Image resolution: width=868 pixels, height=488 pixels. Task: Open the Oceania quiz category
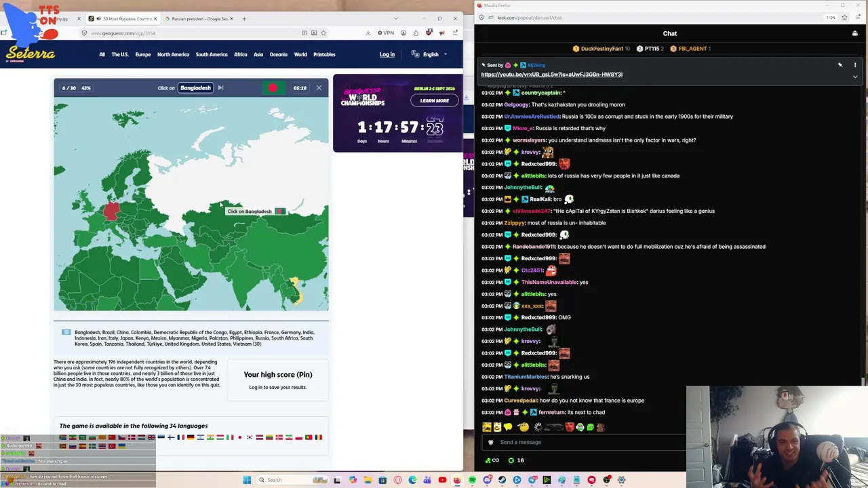(x=279, y=54)
